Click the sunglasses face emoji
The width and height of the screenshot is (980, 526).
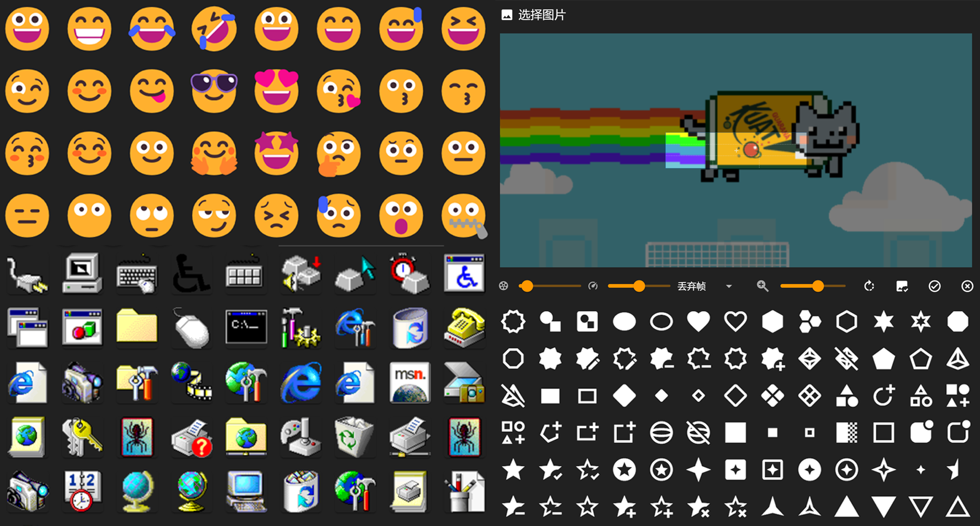(x=214, y=90)
